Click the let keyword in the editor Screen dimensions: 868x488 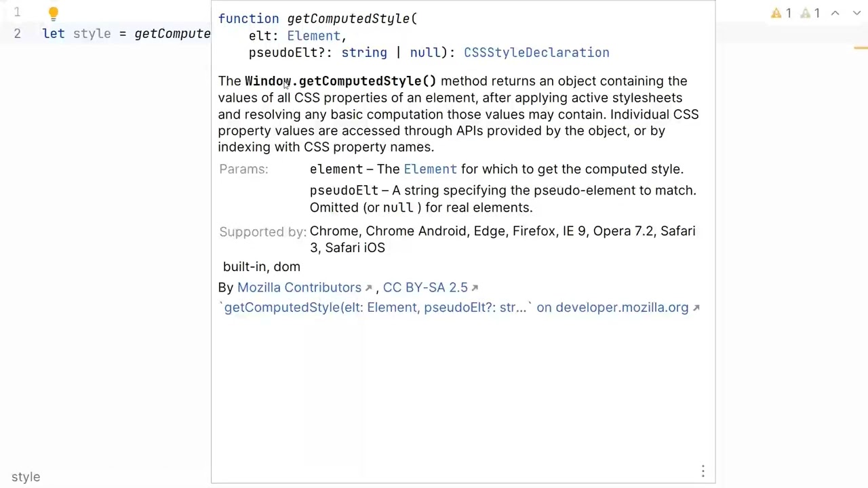pyautogui.click(x=54, y=34)
